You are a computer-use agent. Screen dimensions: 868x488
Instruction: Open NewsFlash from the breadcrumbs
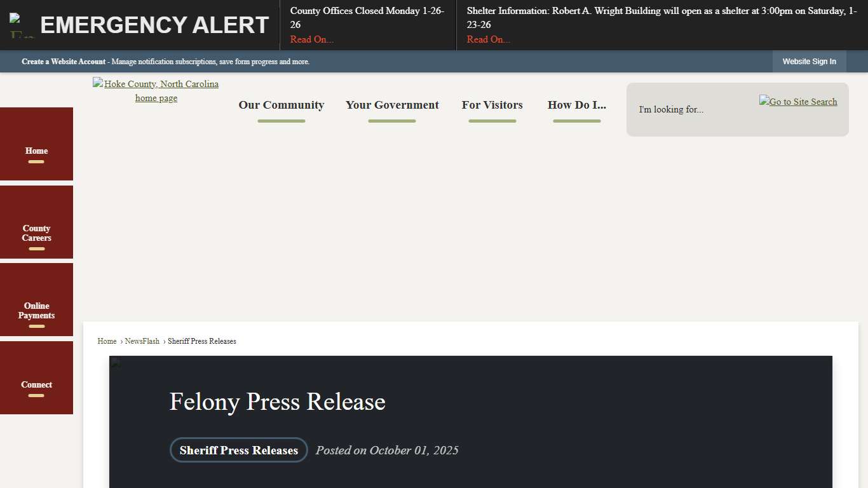(142, 341)
